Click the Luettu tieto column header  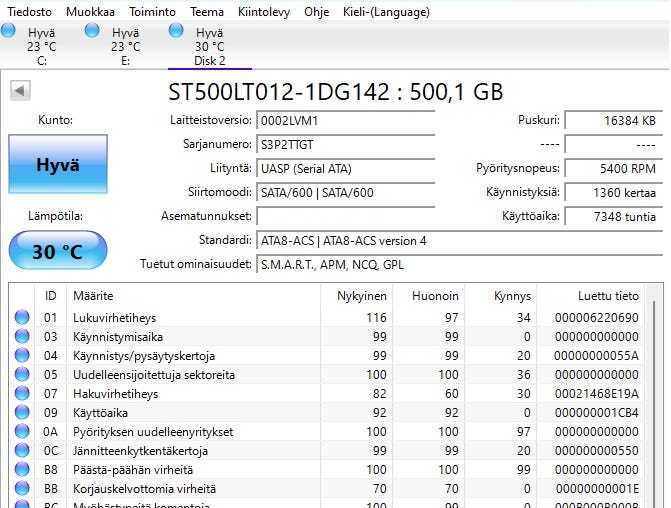(607, 296)
